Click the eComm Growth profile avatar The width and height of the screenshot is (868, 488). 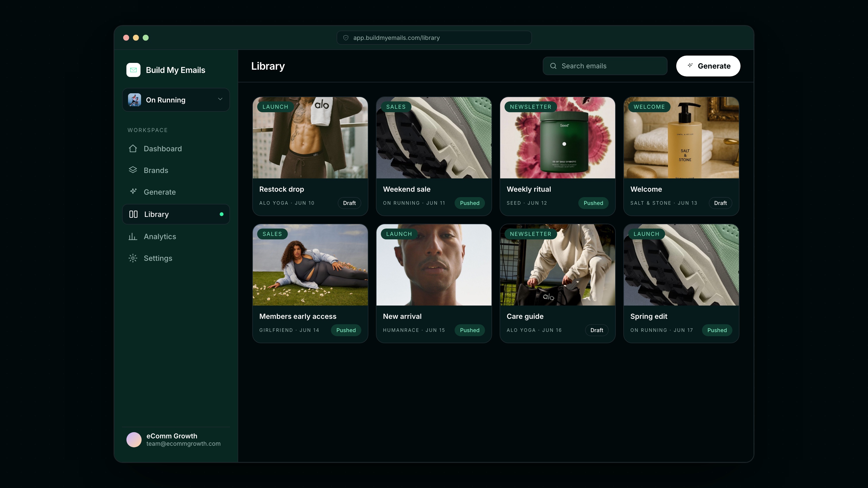coord(134,439)
